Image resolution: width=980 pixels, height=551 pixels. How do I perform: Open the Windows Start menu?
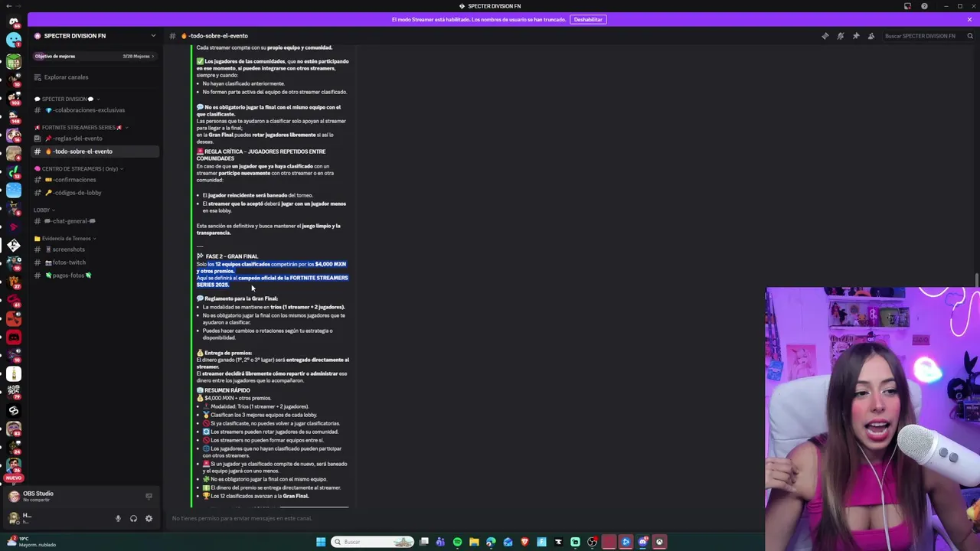tap(321, 542)
